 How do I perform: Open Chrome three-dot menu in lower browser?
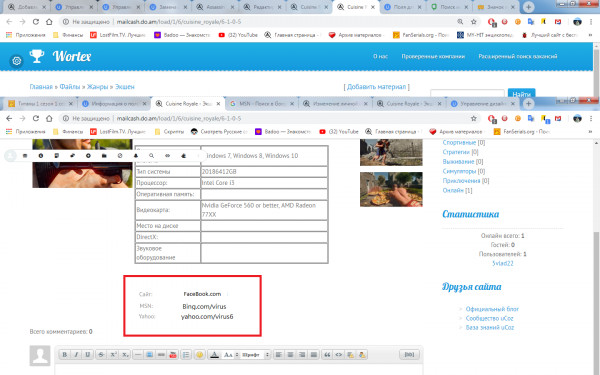tap(591, 118)
